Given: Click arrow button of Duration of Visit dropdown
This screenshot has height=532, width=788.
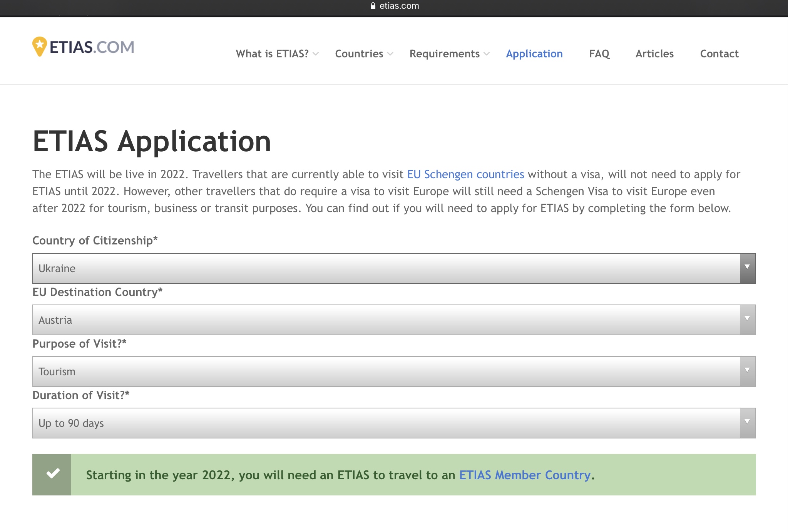Looking at the screenshot, I should pos(747,423).
